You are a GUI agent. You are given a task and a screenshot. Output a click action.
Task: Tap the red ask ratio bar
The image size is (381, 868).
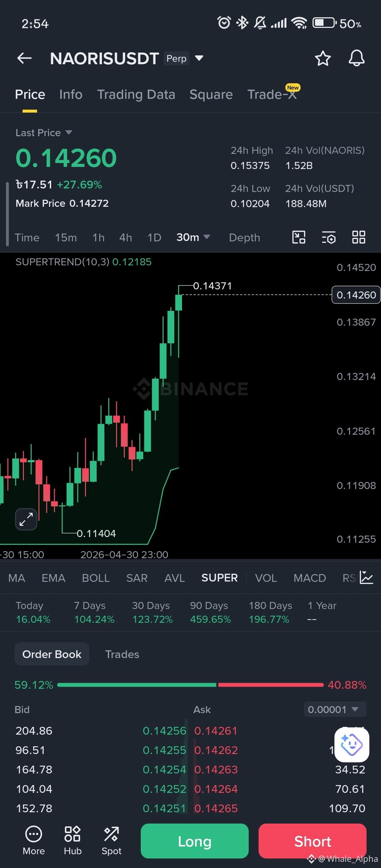271,685
